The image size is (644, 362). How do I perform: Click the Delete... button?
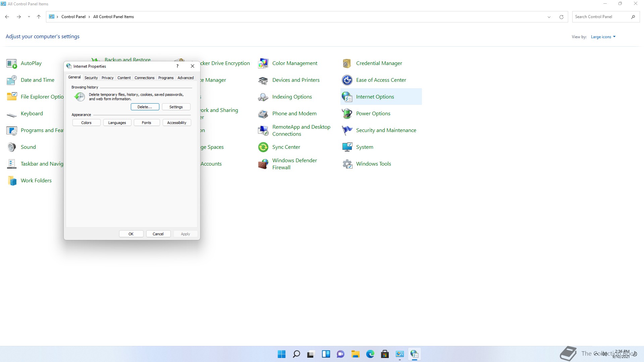coord(145,107)
